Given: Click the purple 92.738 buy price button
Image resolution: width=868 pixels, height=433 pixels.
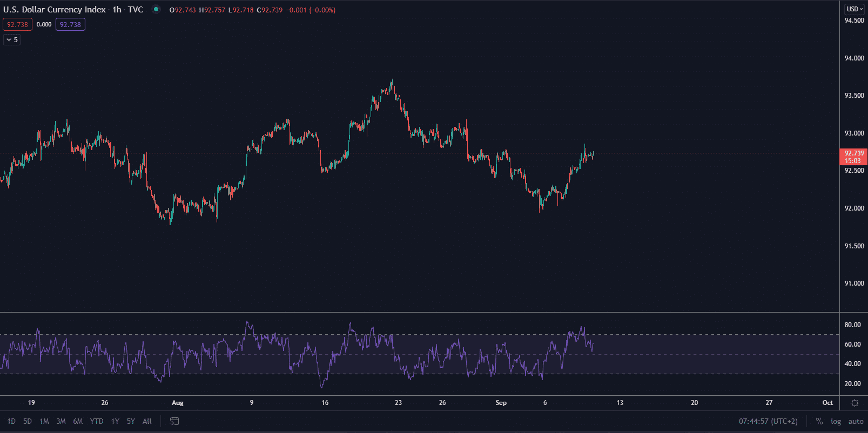Looking at the screenshot, I should click(70, 25).
